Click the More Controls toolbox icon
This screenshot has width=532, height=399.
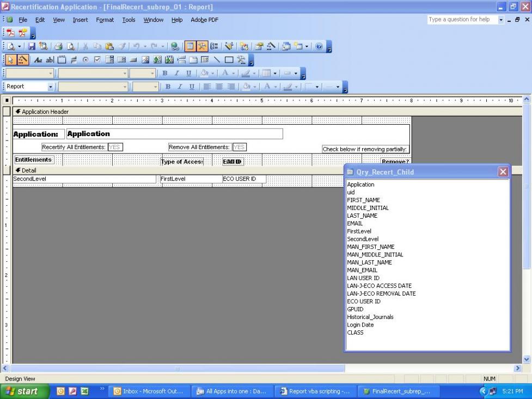pyautogui.click(x=241, y=60)
